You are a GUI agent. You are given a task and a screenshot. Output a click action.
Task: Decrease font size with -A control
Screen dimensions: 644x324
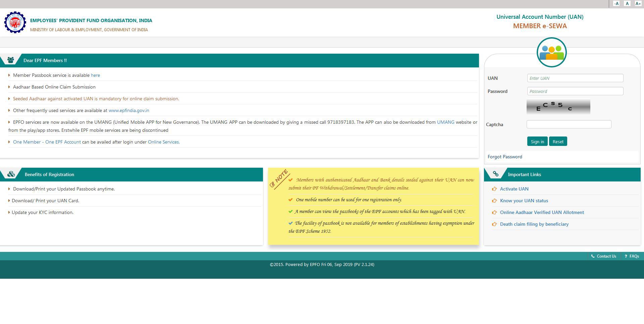pos(616,3)
